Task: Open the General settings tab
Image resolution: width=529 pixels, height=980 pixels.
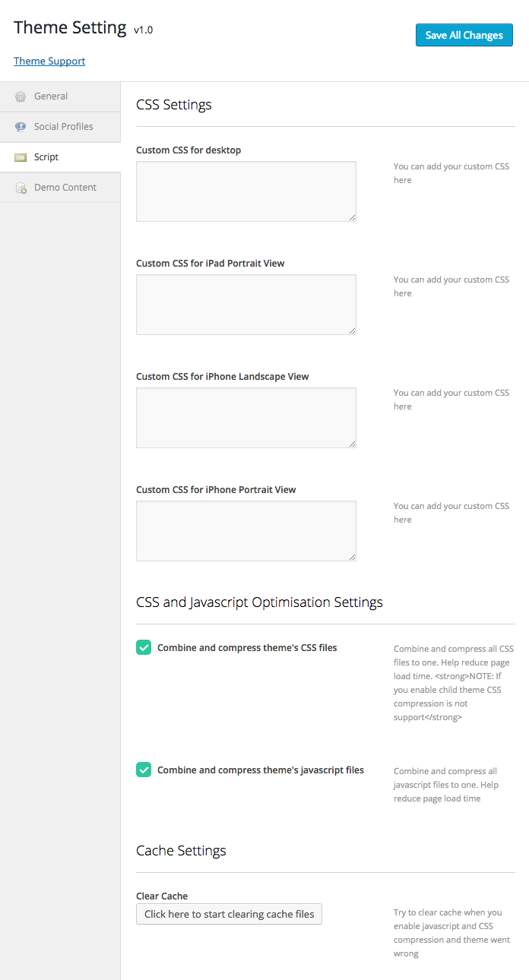Action: click(51, 96)
